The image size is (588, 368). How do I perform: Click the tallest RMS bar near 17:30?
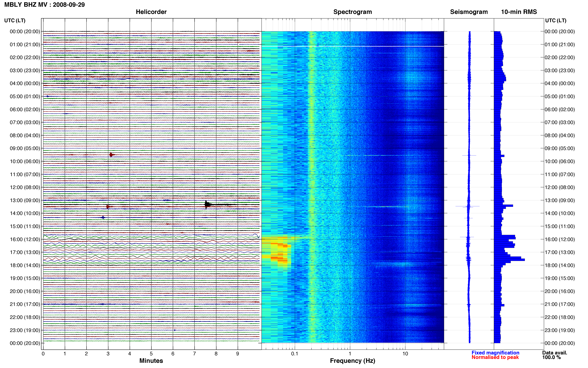click(509, 260)
